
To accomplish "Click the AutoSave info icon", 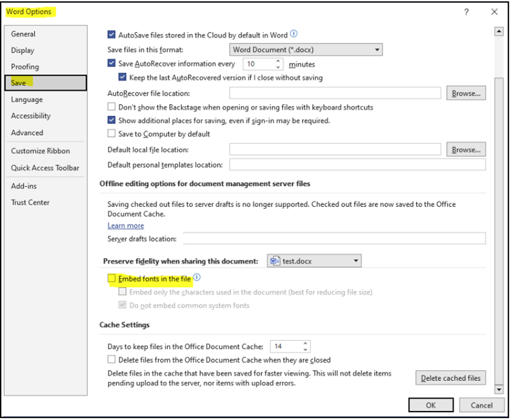I will pos(293,34).
